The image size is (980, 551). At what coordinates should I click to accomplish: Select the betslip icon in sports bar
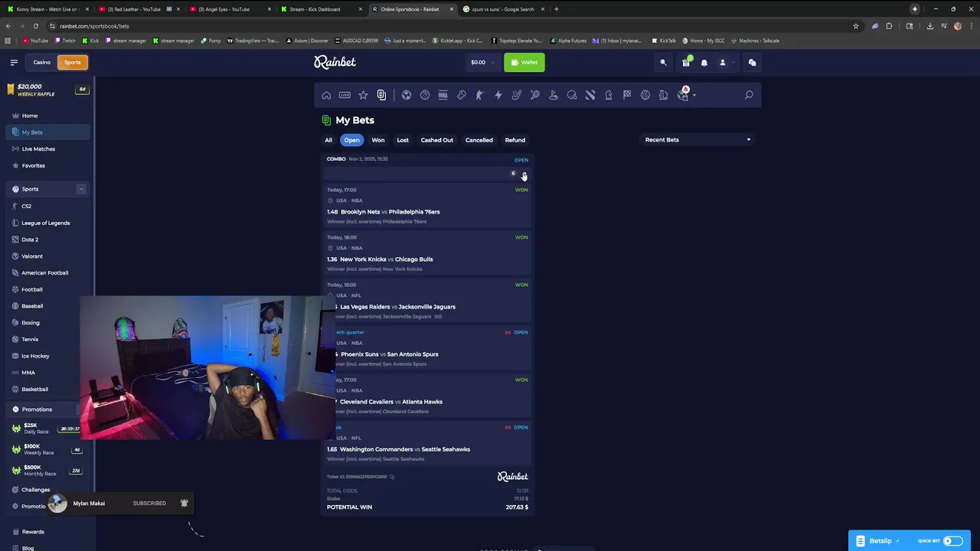tap(381, 95)
